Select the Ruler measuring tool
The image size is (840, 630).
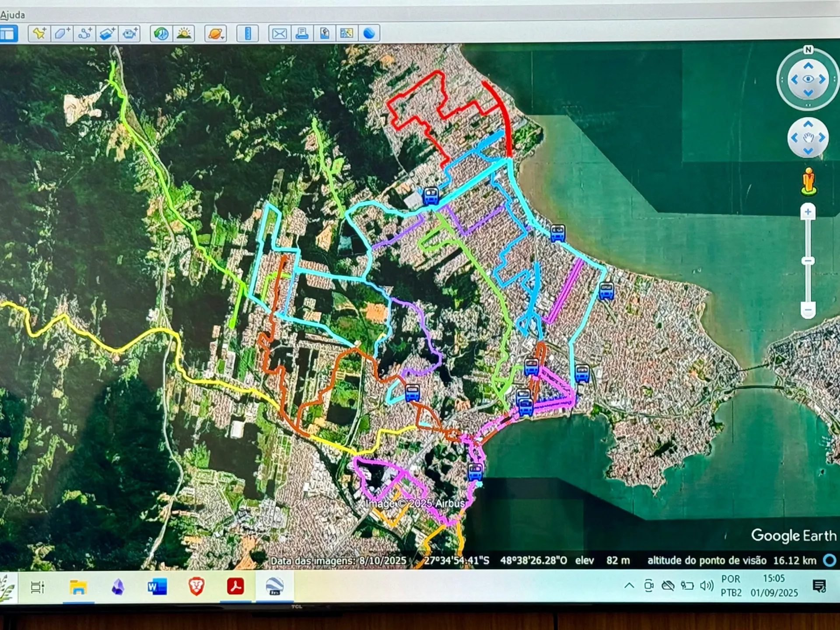pos(248,33)
